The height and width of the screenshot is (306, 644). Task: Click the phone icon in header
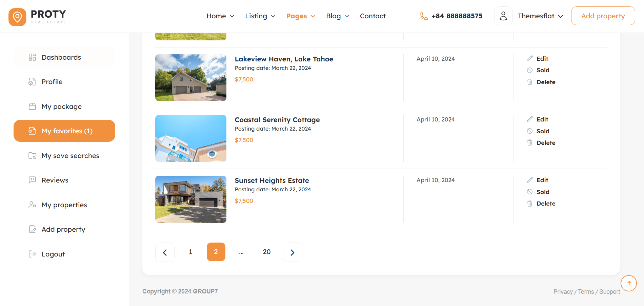tap(424, 16)
